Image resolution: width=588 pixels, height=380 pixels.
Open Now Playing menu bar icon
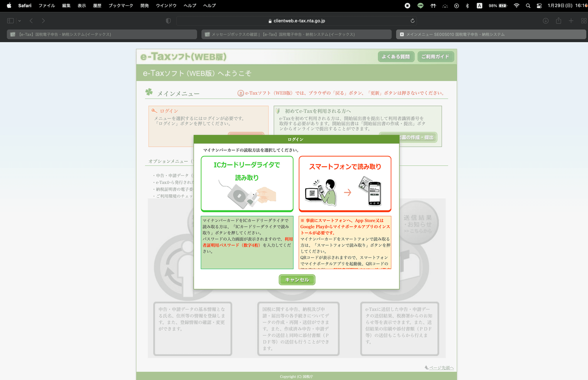[457, 5]
